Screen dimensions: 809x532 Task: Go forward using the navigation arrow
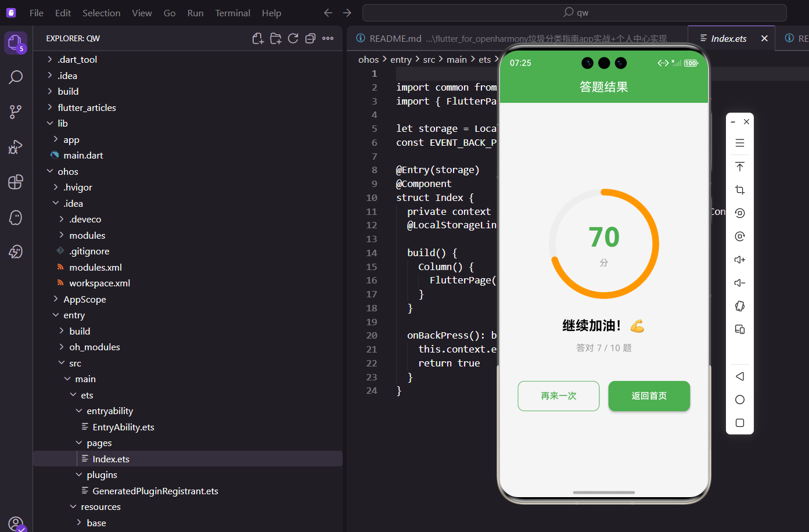click(x=347, y=13)
